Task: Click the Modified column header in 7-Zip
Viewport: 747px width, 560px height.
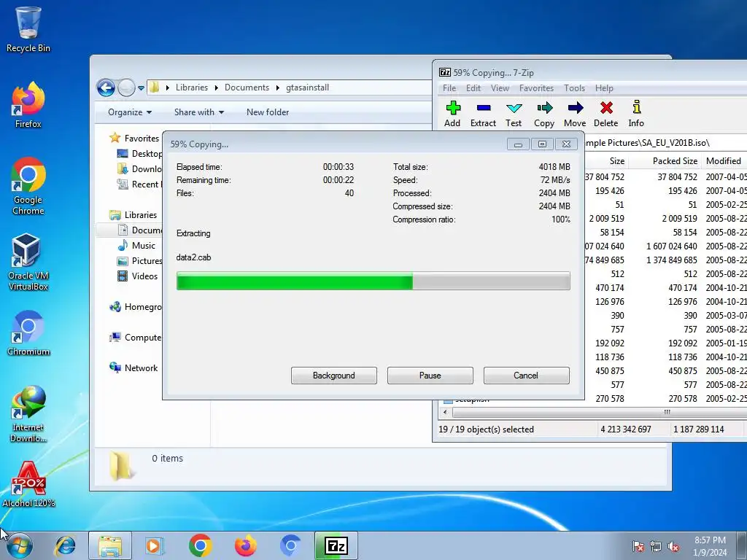Action: [x=724, y=161]
